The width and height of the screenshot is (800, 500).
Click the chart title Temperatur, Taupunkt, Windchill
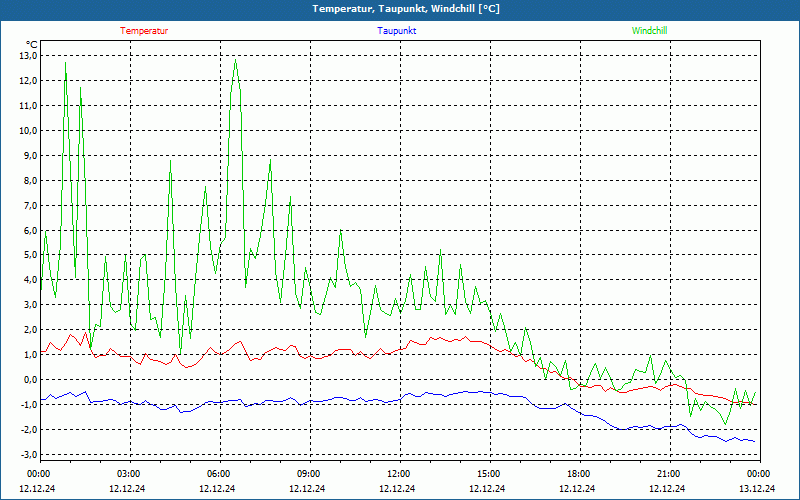406,9
